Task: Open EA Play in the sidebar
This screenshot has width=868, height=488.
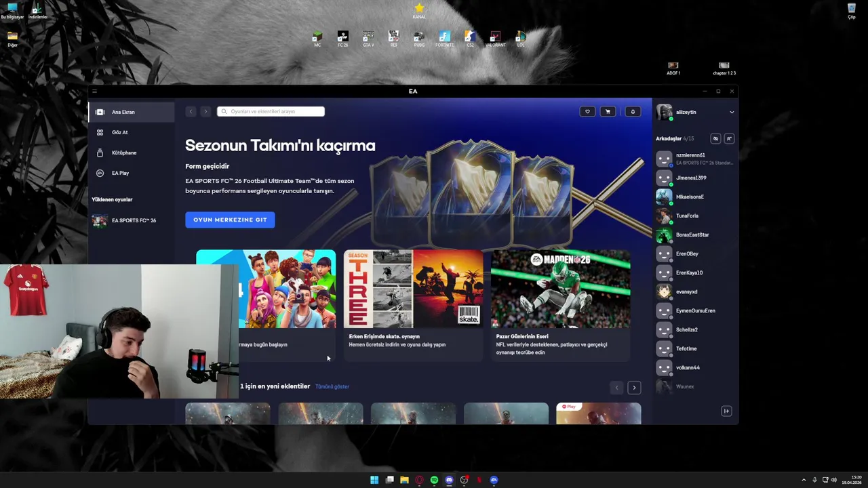Action: point(132,173)
